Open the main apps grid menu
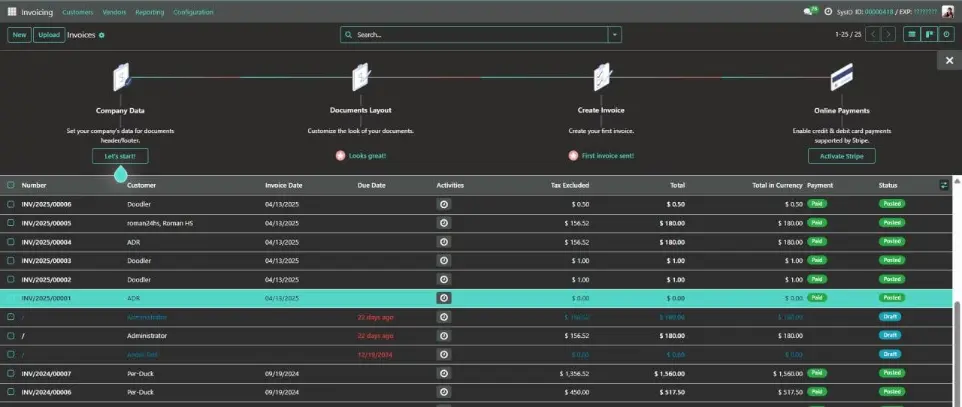 tap(11, 12)
